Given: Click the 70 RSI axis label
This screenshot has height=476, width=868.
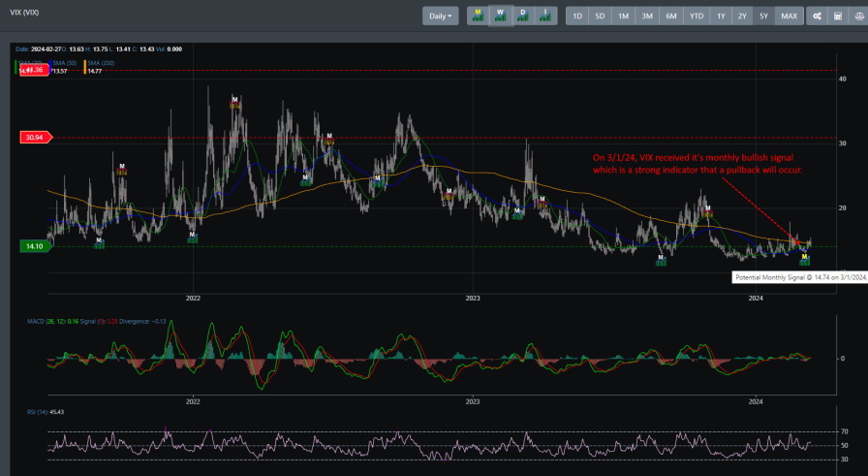Looking at the screenshot, I should point(844,431).
